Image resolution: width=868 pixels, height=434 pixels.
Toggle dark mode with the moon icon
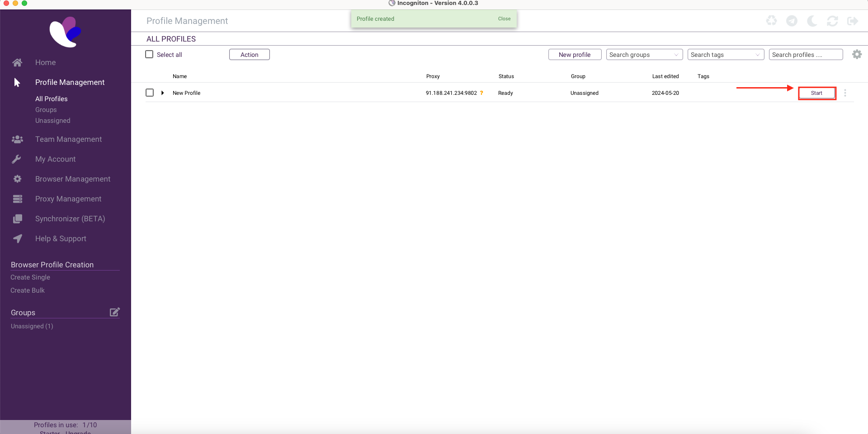coord(812,21)
